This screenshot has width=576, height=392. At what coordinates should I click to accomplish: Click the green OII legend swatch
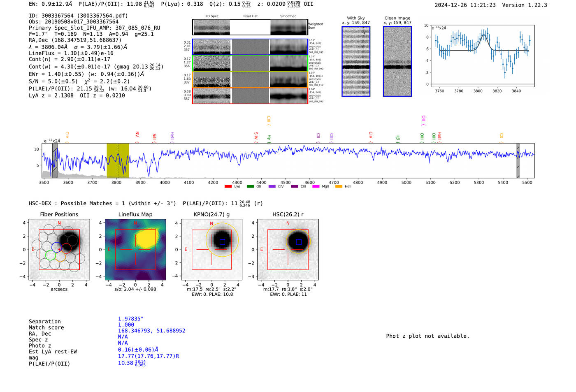tap(250, 187)
